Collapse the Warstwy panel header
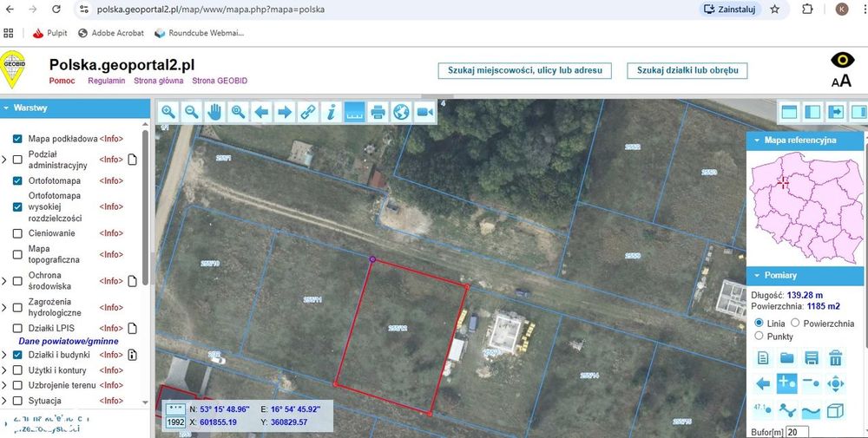The height and width of the screenshot is (438, 868). coord(75,108)
